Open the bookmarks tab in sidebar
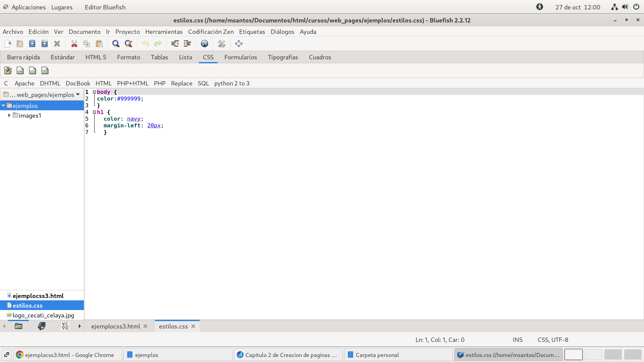The height and width of the screenshot is (362, 644). pyautogui.click(x=42, y=326)
